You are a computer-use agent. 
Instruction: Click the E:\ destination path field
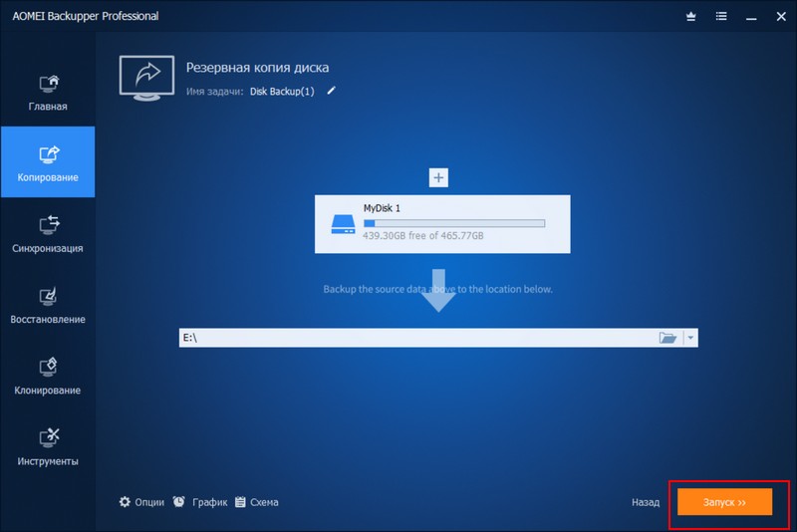(413, 338)
